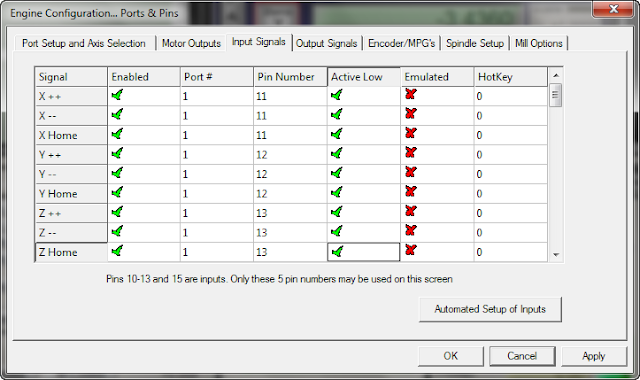Open Port Setup and Axis Selection tab

click(x=84, y=43)
